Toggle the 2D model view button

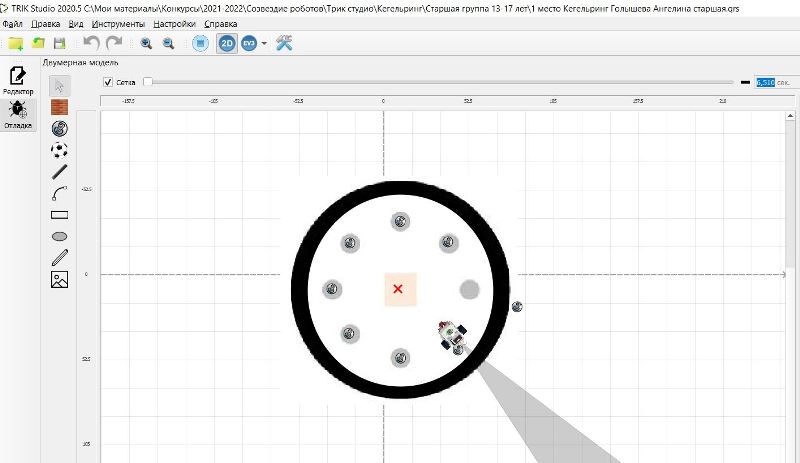[x=227, y=43]
